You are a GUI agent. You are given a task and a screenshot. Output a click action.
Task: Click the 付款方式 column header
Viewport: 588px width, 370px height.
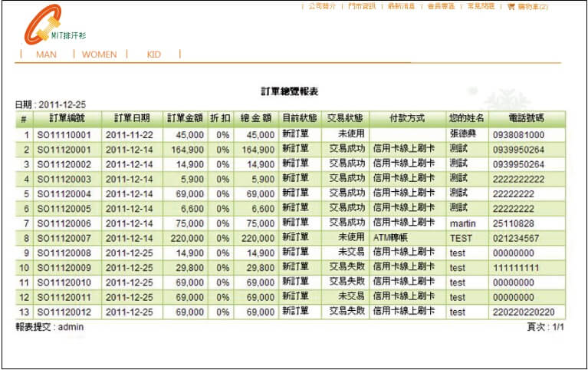pos(407,119)
